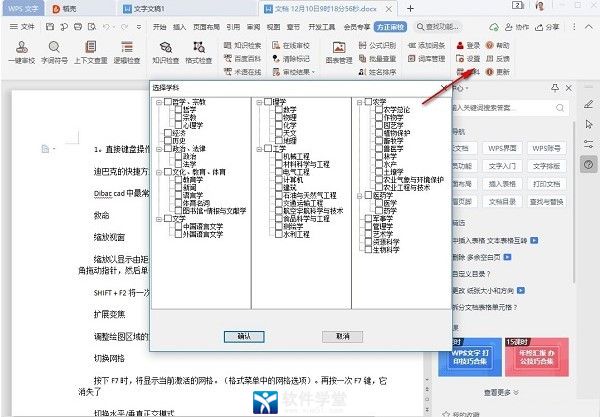Collapse the 农学 tree branch
This screenshot has height=417, width=600.
tap(358, 101)
